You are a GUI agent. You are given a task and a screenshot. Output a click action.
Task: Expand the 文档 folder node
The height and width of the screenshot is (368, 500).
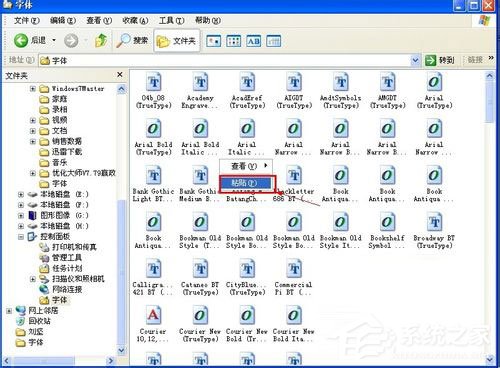pyautogui.click(x=33, y=131)
